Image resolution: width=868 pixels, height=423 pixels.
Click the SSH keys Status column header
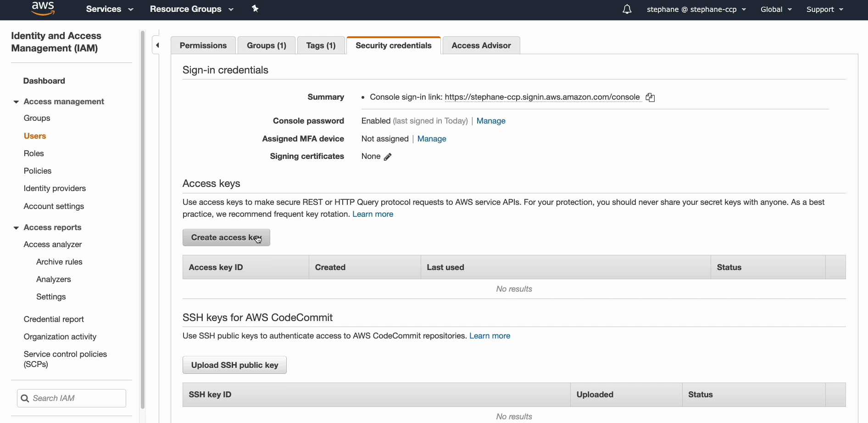tap(754, 395)
